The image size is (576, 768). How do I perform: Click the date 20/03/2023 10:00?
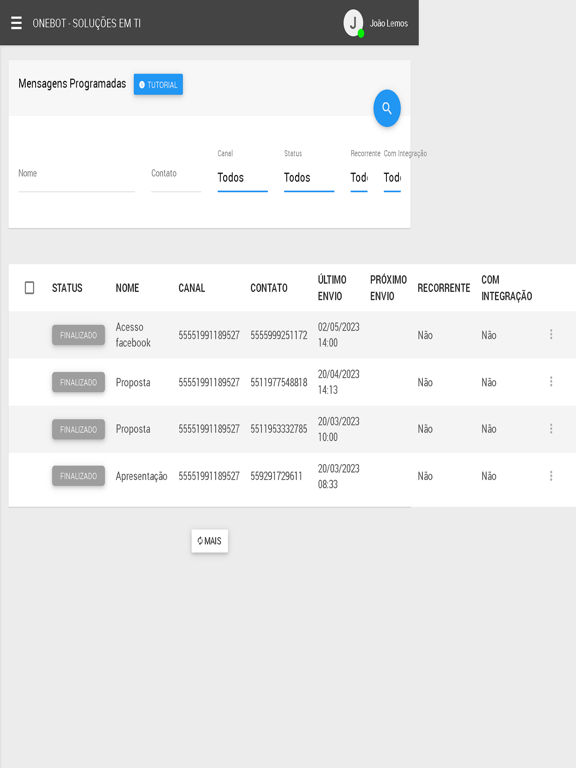click(x=338, y=429)
